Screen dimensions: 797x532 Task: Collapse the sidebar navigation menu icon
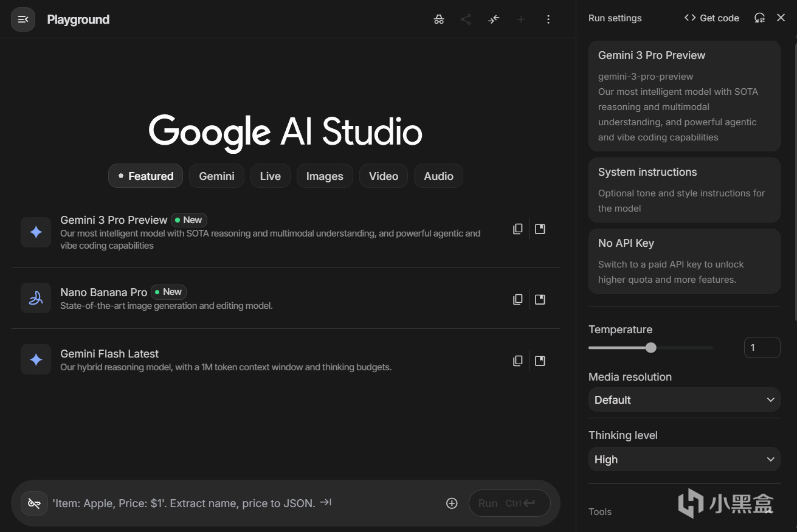coord(23,19)
